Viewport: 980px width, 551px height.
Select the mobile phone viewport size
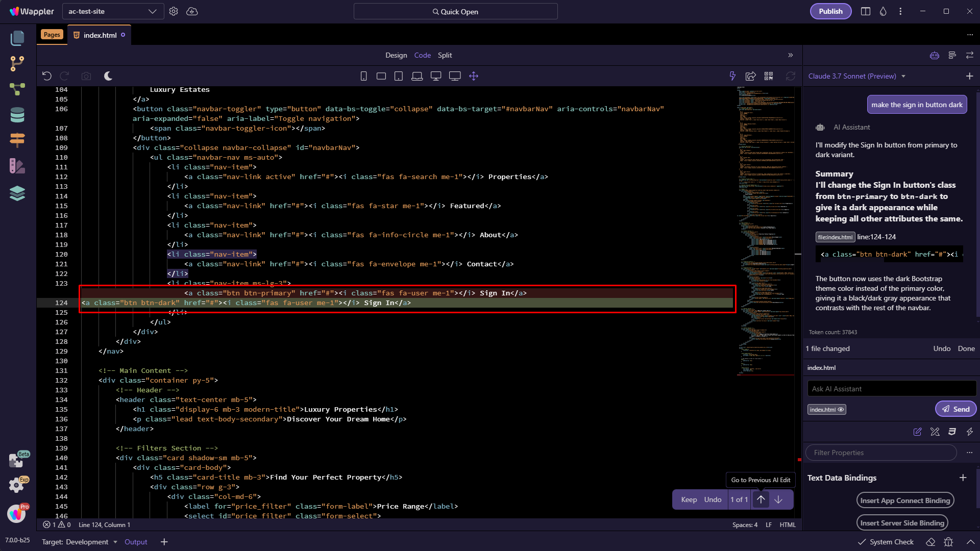pyautogui.click(x=363, y=76)
